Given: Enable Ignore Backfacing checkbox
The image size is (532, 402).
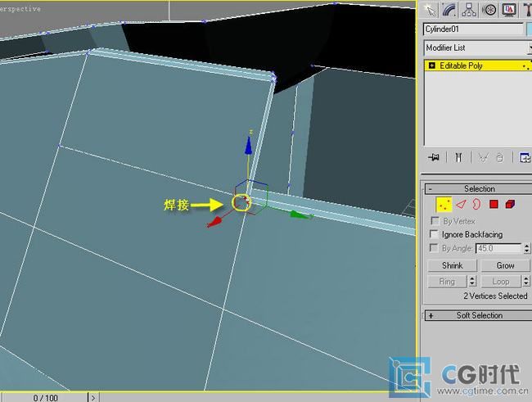Looking at the screenshot, I should 434,234.
